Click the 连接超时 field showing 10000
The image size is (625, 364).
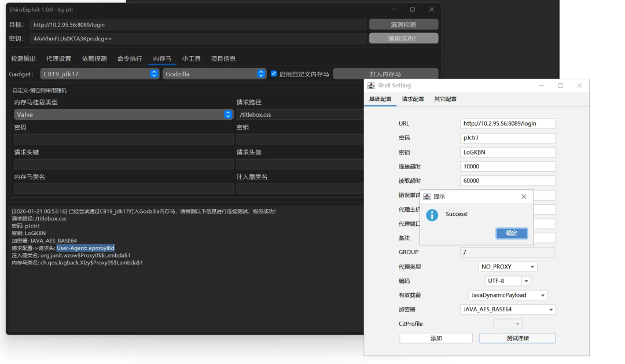(x=508, y=167)
